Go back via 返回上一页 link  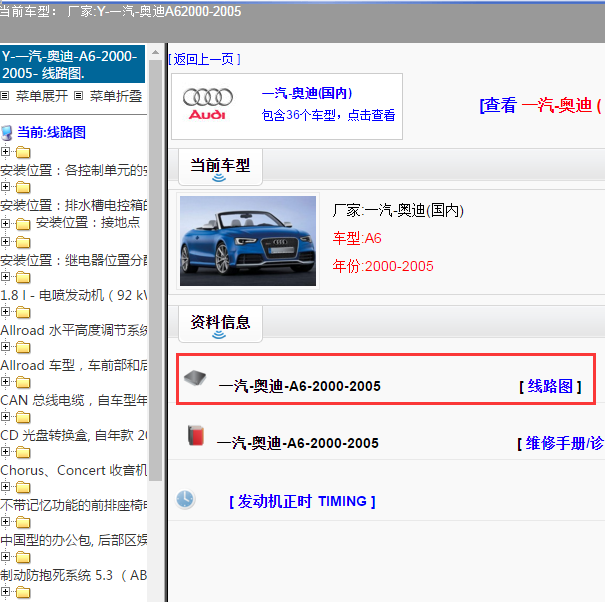tap(204, 59)
